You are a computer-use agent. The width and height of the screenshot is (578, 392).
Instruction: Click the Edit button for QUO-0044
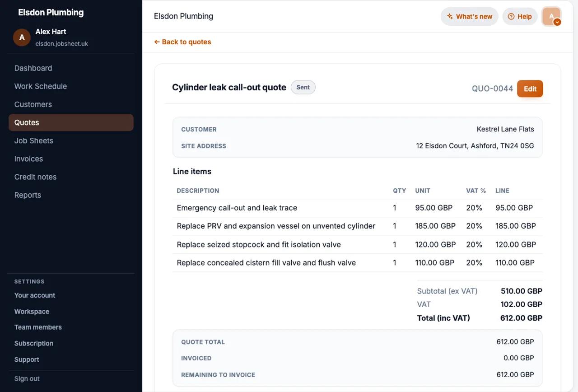click(x=530, y=89)
